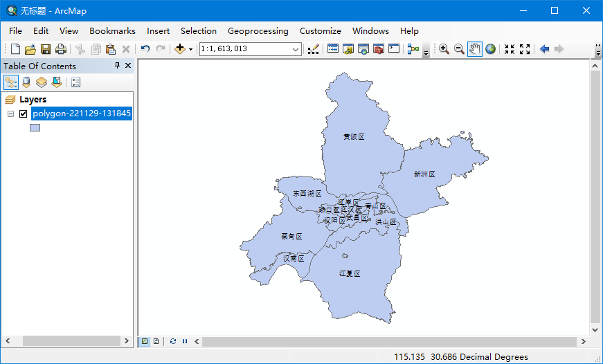Image resolution: width=603 pixels, height=364 pixels.
Task: Save the map with the floppy icon
Action: (46, 49)
